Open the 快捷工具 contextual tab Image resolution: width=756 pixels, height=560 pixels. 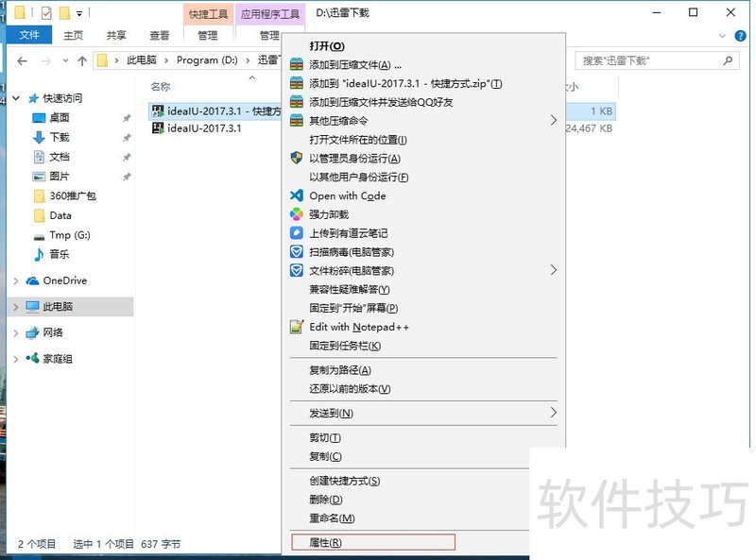pyautogui.click(x=208, y=14)
